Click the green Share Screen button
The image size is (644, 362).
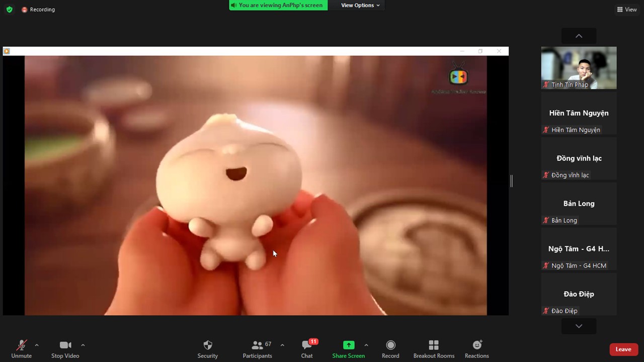348,348
